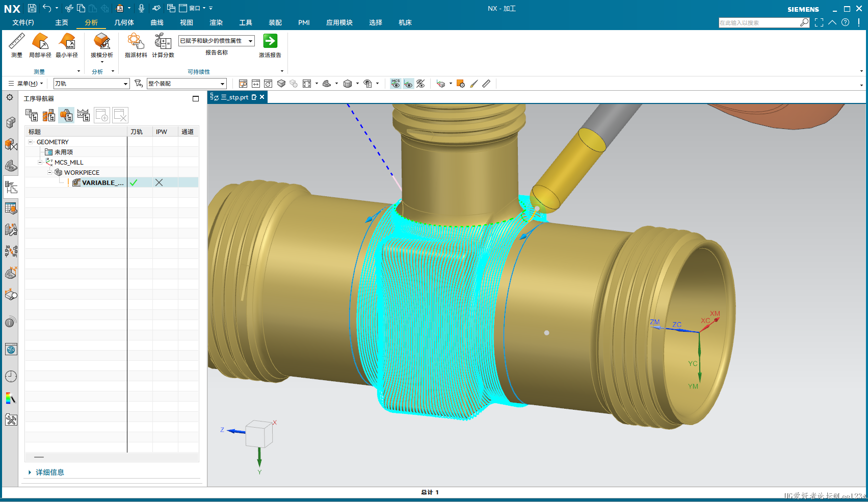Open the 文件(F) menu

point(23,22)
